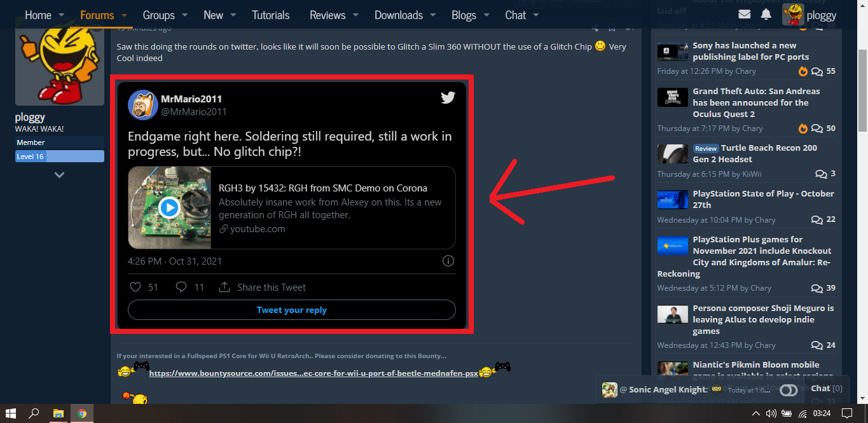Click the tweet info circle icon
Image resolution: width=868 pixels, height=423 pixels.
(448, 261)
